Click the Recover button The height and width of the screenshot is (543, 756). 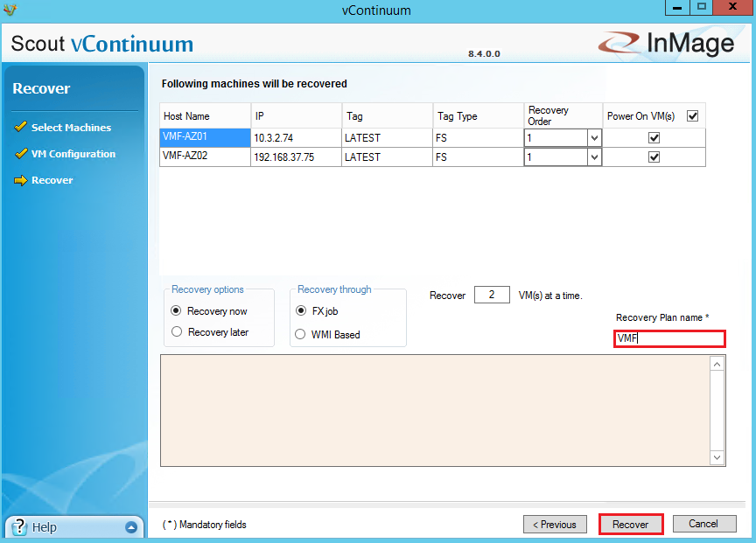[630, 525]
